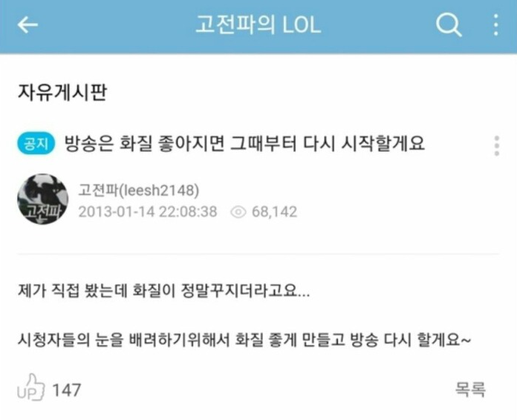This screenshot has width=517, height=420.
Task: Open the post options three-dot menu
Action: click(x=497, y=145)
